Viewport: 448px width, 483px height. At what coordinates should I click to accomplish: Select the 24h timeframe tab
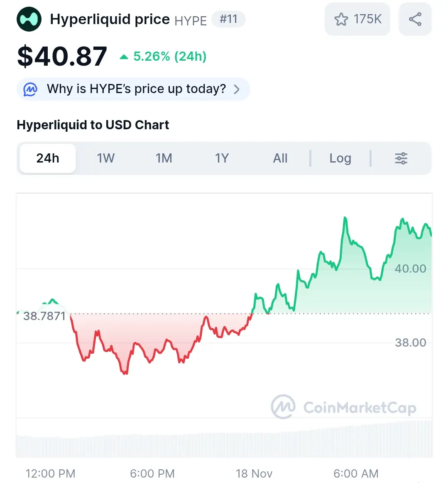48,158
